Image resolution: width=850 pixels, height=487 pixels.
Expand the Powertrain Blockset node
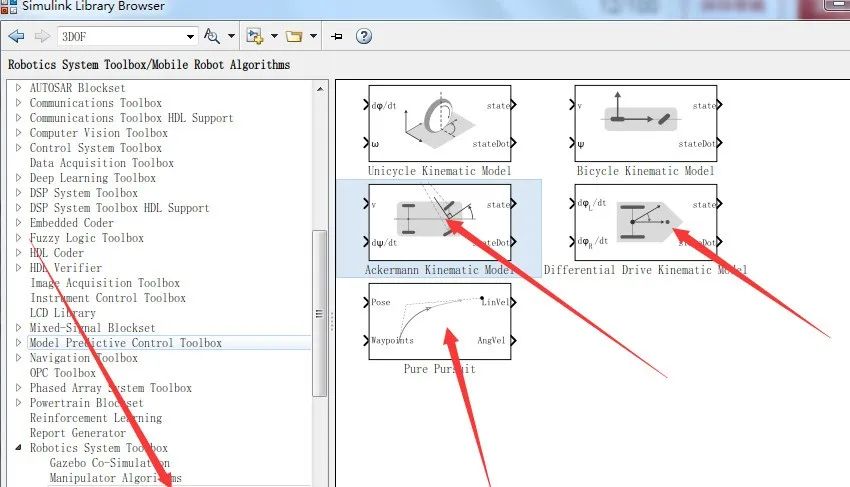(x=19, y=403)
